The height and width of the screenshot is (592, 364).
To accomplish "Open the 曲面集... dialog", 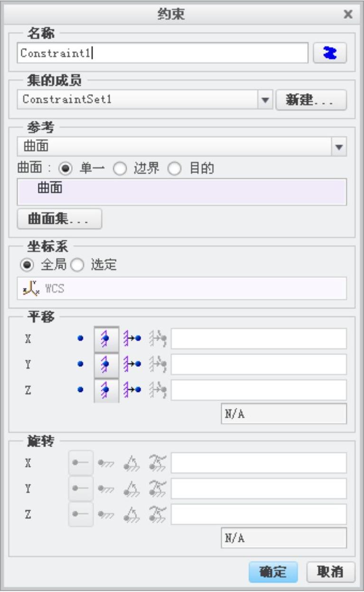I will click(60, 219).
